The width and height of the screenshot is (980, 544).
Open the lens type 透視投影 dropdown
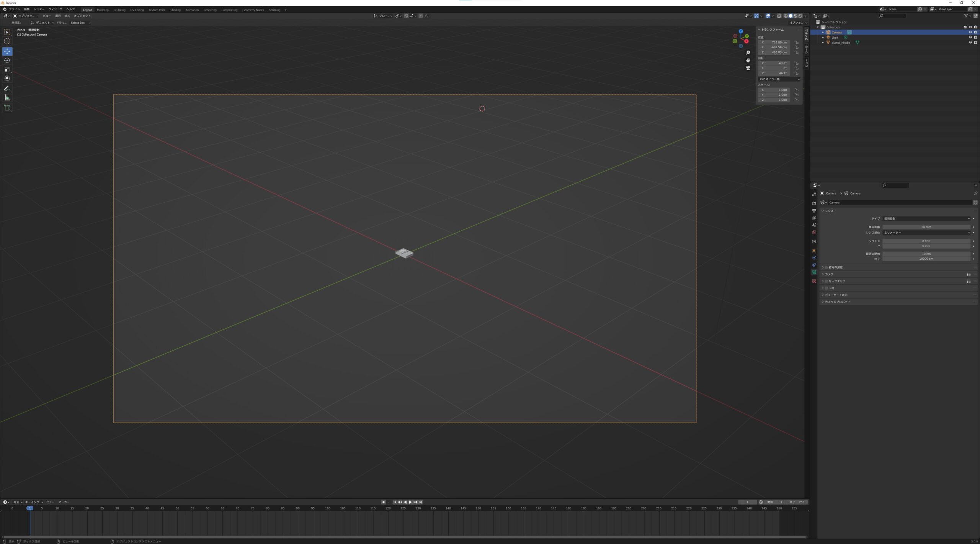(x=926, y=219)
